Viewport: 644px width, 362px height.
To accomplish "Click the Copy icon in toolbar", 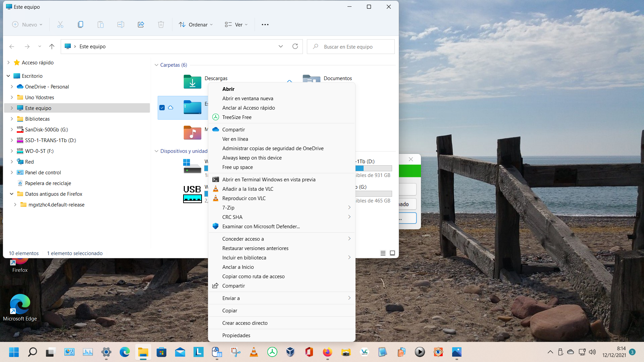I will tap(80, 24).
